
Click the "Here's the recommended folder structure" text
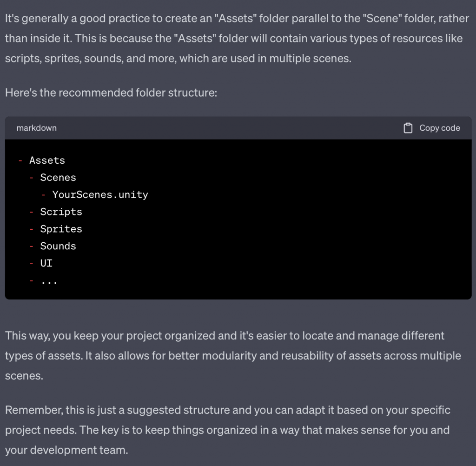coord(111,93)
